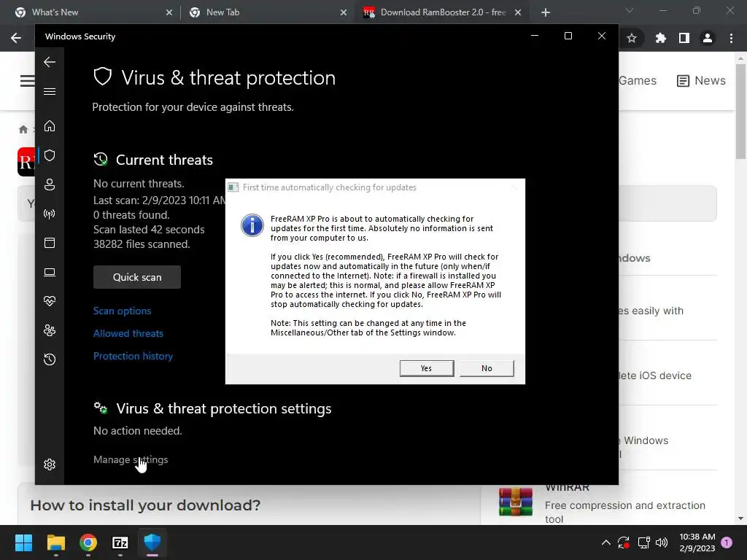This screenshot has width=747, height=560.
Task: Click the Windows Security back arrow
Action: pos(50,62)
